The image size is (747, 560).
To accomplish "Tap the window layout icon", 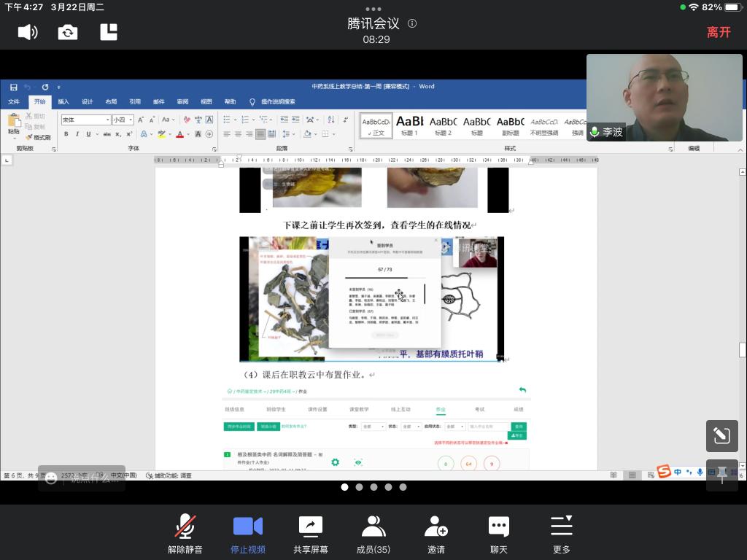I will (x=109, y=32).
